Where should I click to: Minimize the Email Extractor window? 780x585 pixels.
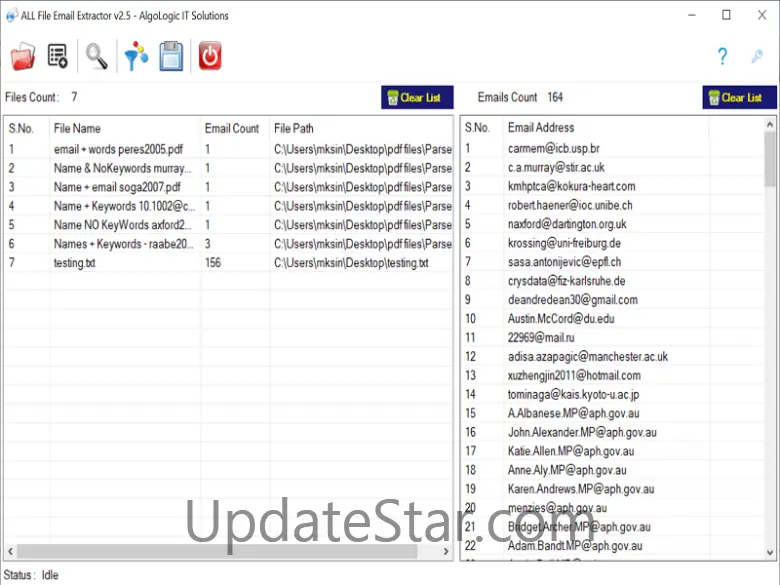[691, 15]
